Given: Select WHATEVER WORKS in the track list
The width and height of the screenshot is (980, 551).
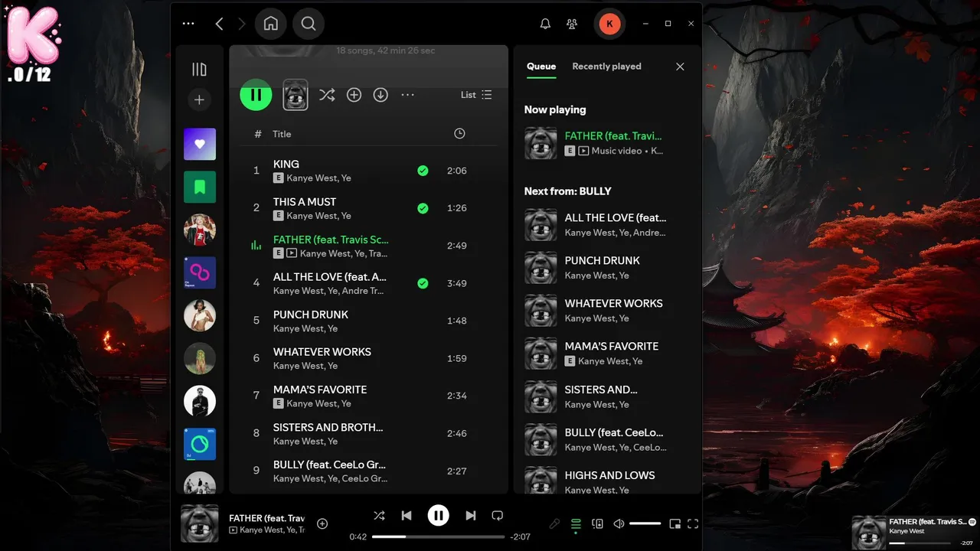Looking at the screenshot, I should 368,358.
